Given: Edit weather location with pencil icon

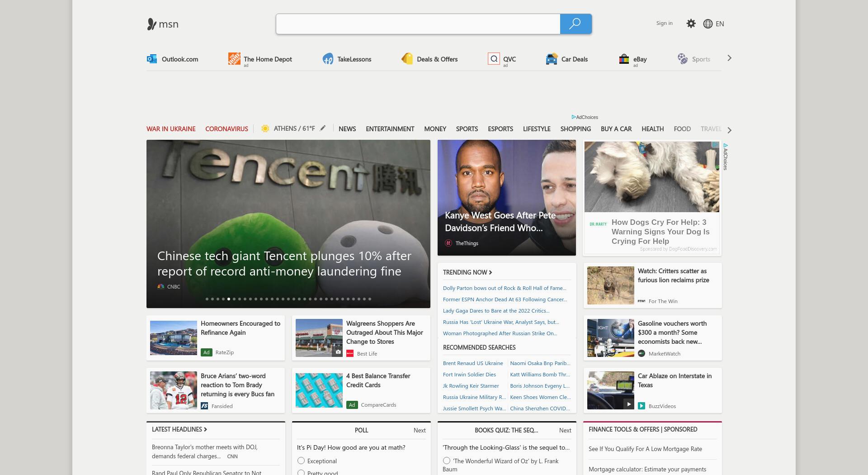Looking at the screenshot, I should tap(323, 128).
